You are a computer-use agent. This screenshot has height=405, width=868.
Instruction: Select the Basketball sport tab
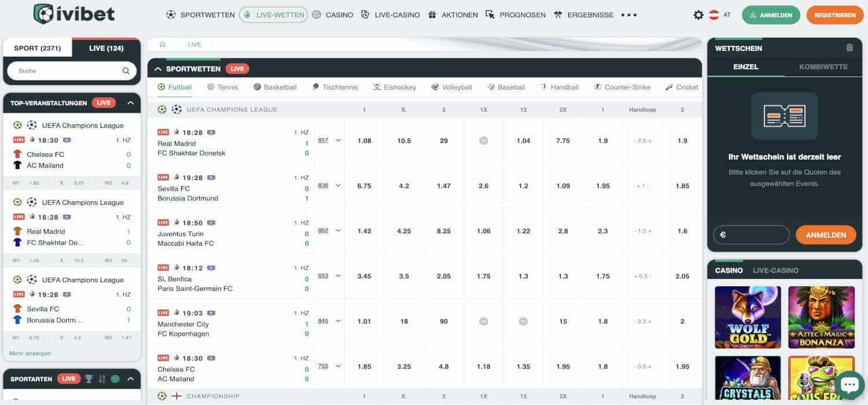click(x=275, y=87)
